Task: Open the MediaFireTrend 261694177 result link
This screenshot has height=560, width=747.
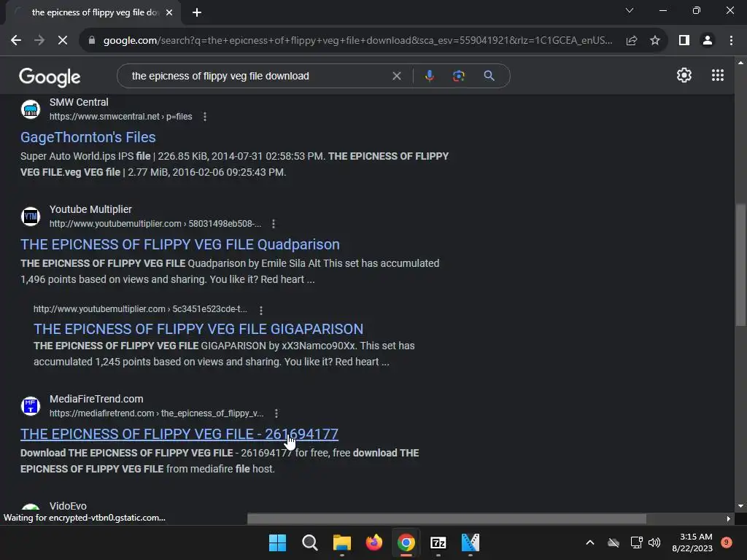Action: tap(179, 435)
